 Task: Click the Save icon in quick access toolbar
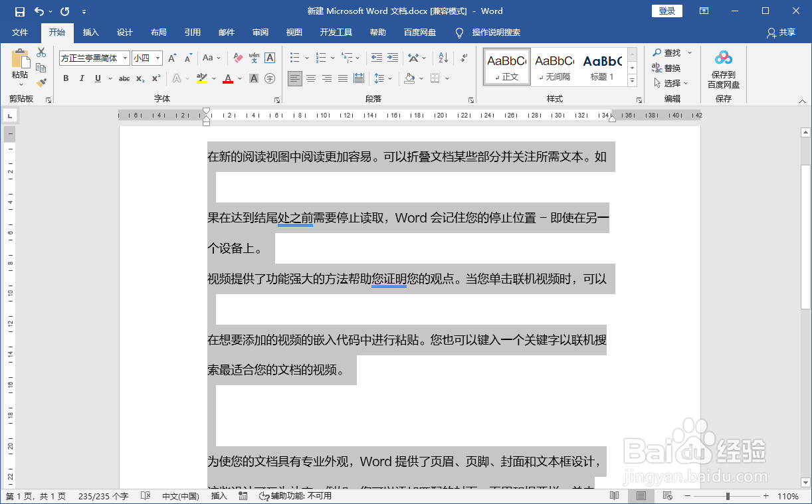click(20, 11)
